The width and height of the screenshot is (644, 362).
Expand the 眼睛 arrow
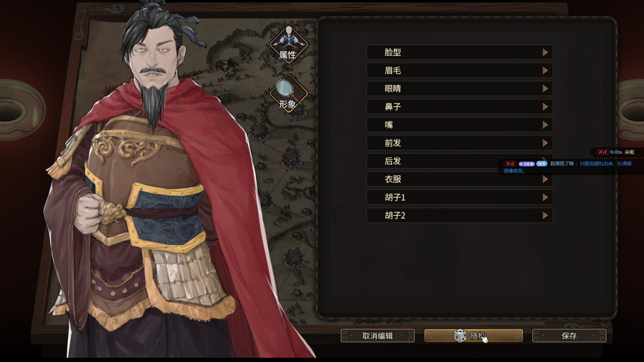point(545,88)
